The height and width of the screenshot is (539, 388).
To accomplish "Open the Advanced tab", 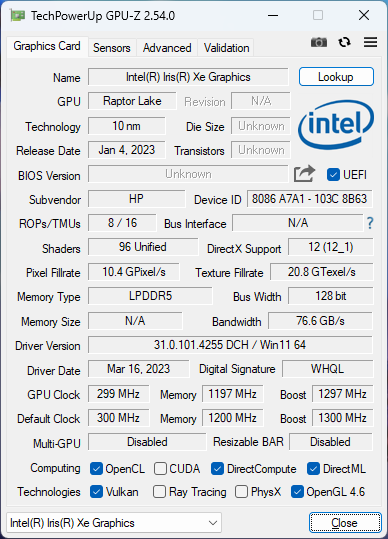I will coord(167,48).
